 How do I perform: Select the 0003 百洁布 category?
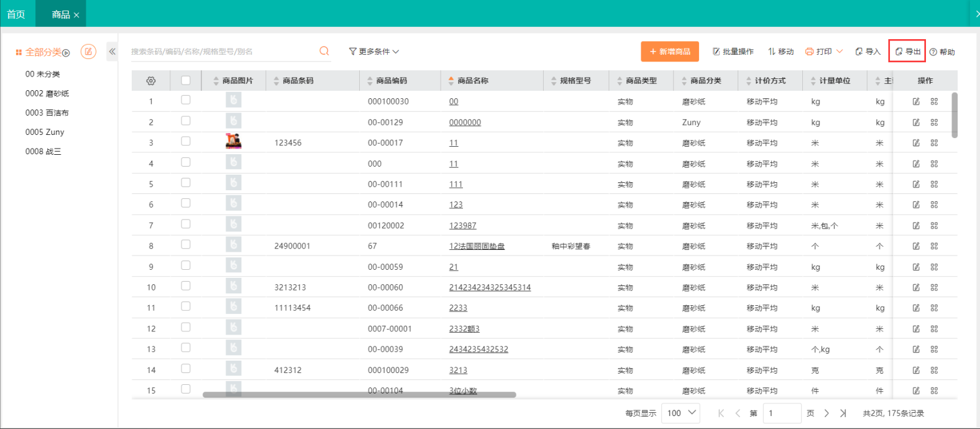pos(47,113)
